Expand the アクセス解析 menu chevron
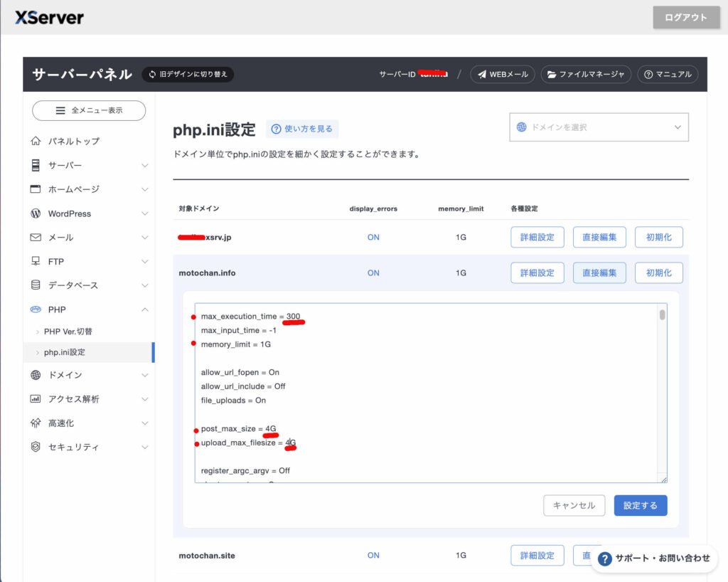 coord(145,399)
